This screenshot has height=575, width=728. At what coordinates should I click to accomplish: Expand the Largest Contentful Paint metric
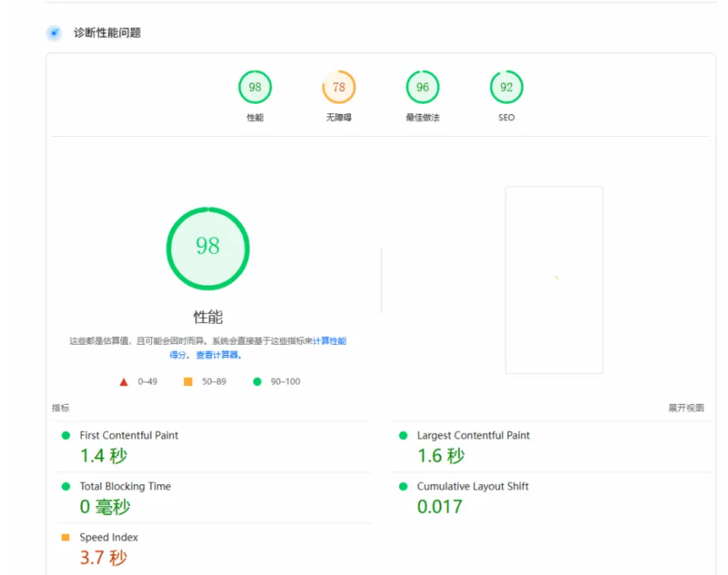pos(473,435)
